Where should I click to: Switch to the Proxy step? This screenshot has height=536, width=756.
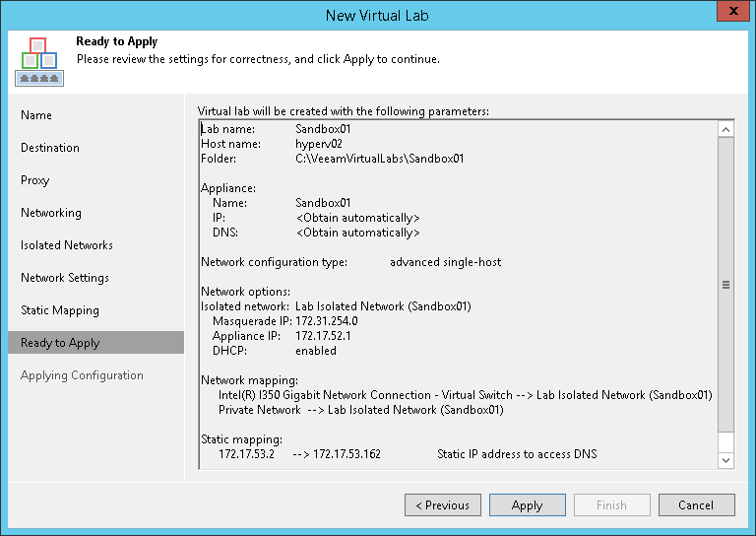tap(35, 180)
